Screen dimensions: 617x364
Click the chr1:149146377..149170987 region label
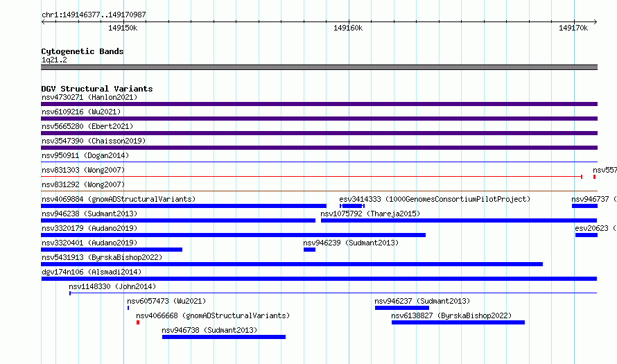coord(94,15)
